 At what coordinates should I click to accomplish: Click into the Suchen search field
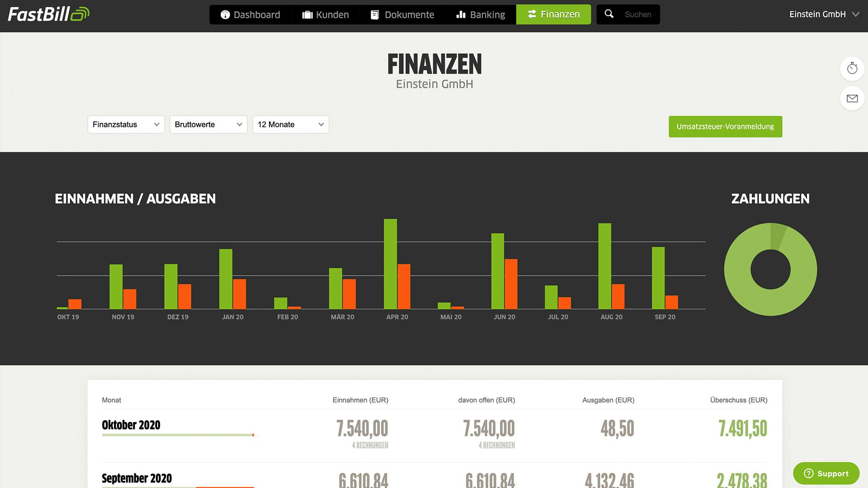point(638,14)
